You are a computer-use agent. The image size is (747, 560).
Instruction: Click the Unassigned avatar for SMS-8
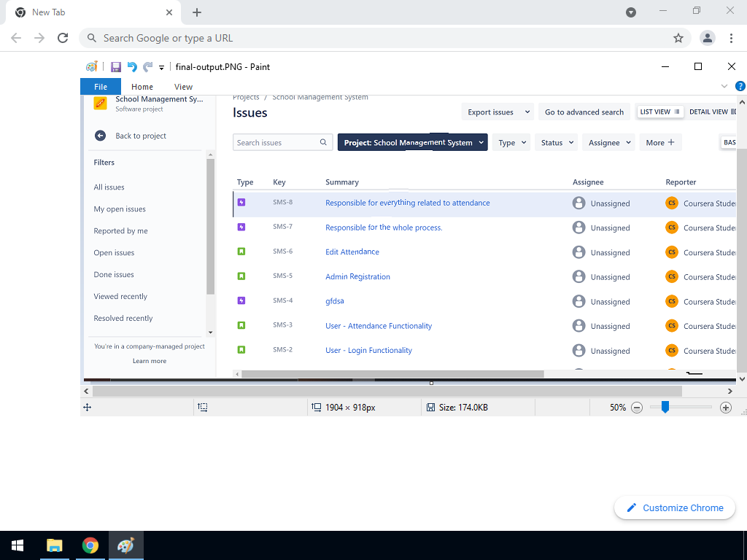tap(578, 203)
